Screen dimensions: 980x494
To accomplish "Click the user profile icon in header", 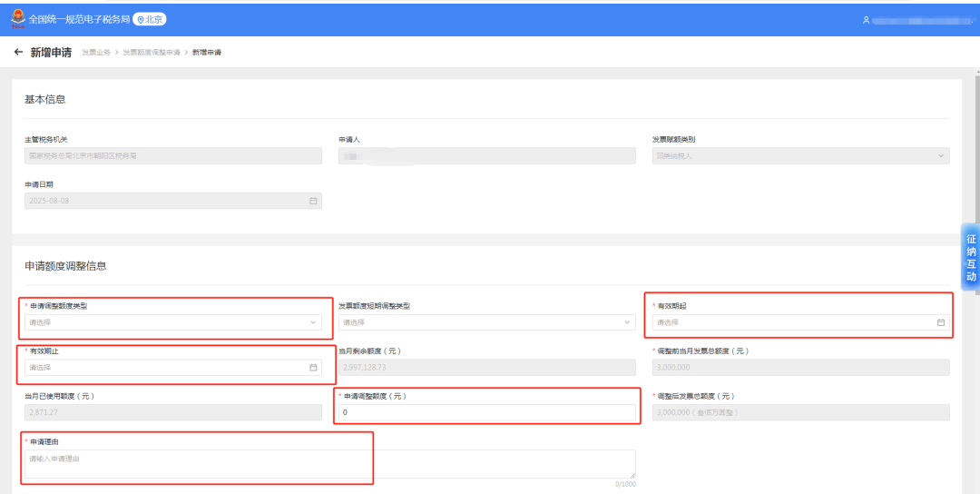I will point(866,19).
